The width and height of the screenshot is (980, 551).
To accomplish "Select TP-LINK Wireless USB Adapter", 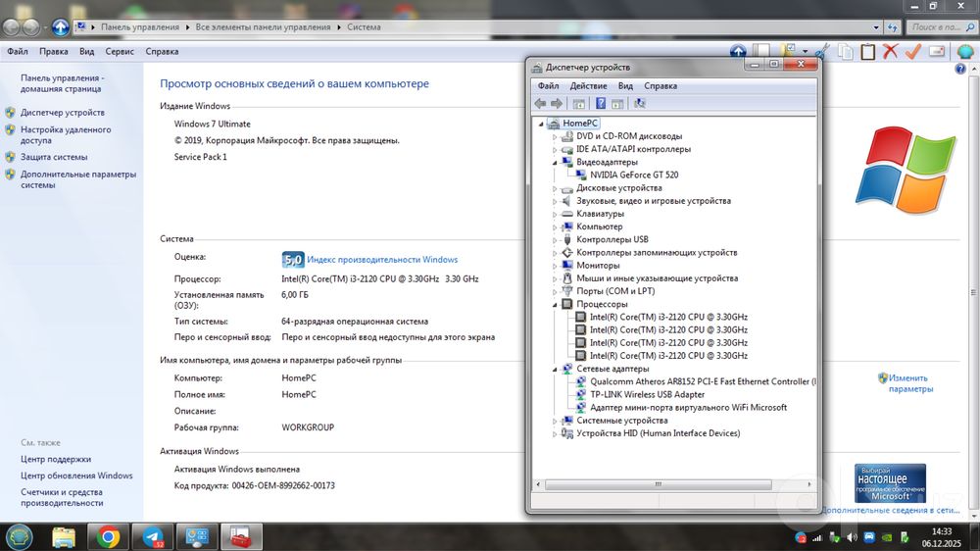I will click(x=647, y=395).
